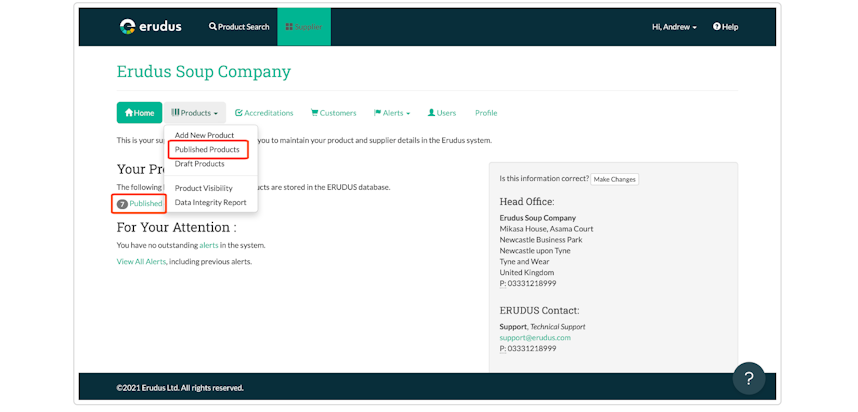Click the Mikasa House, Asama Court line
This screenshot has height=412, width=858.
tap(546, 229)
